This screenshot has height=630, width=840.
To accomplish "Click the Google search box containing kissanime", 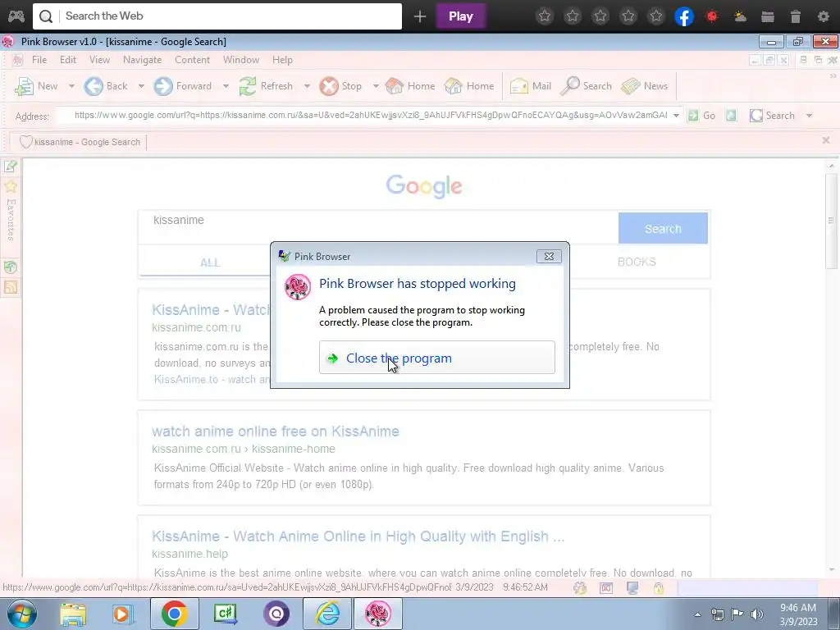I will click(377, 227).
